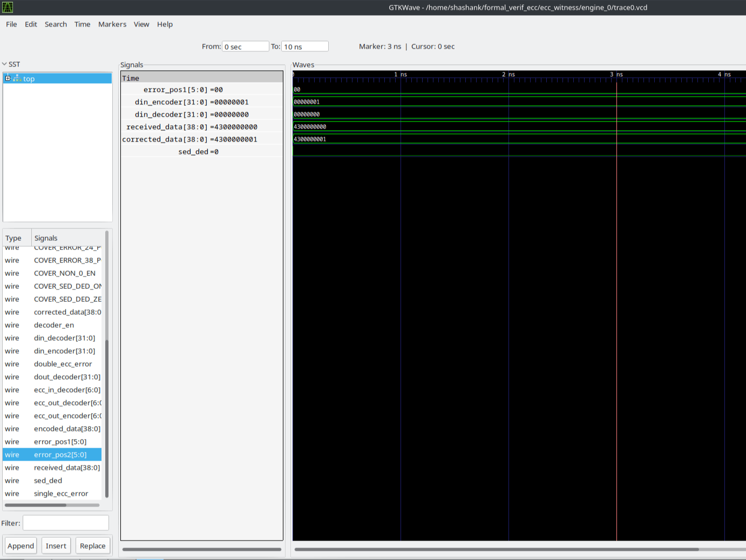This screenshot has height=560, width=746.
Task: Collapse the SST panel with its chevron
Action: point(4,64)
